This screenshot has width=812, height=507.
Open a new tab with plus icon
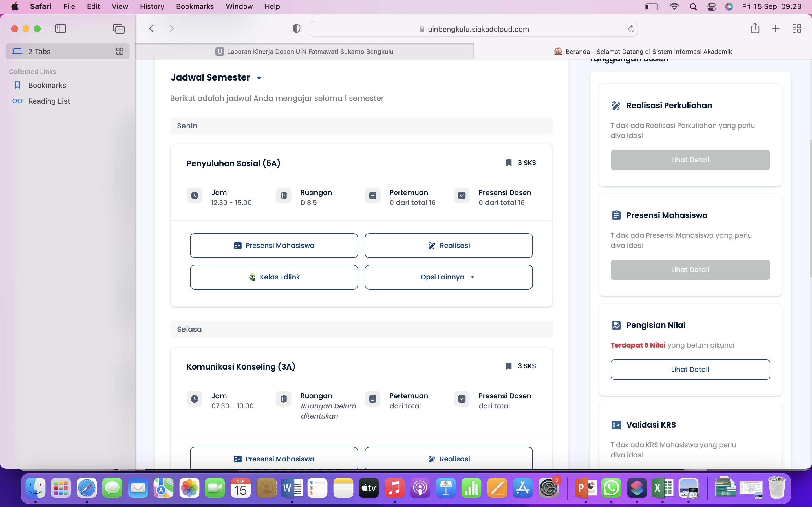775,28
